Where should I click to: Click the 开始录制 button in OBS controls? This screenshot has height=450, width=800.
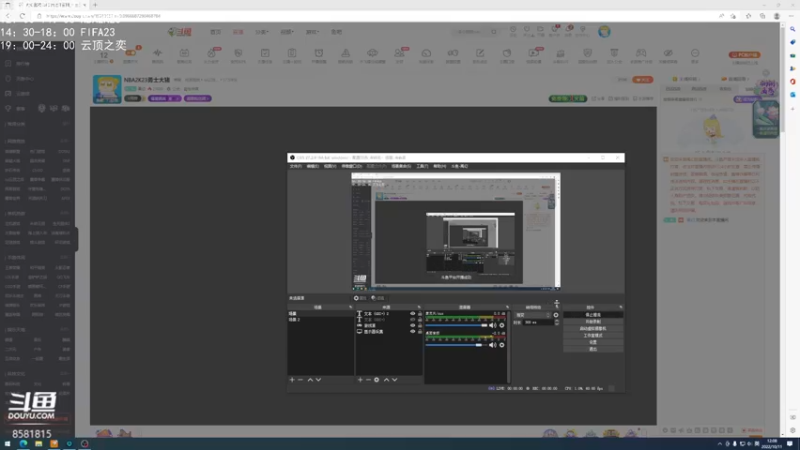pos(593,322)
